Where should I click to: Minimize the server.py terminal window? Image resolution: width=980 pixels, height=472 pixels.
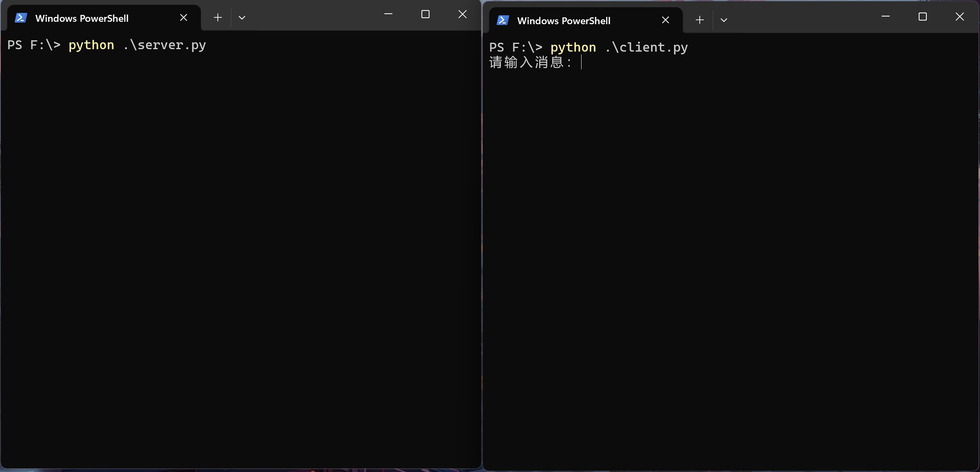[x=388, y=15]
